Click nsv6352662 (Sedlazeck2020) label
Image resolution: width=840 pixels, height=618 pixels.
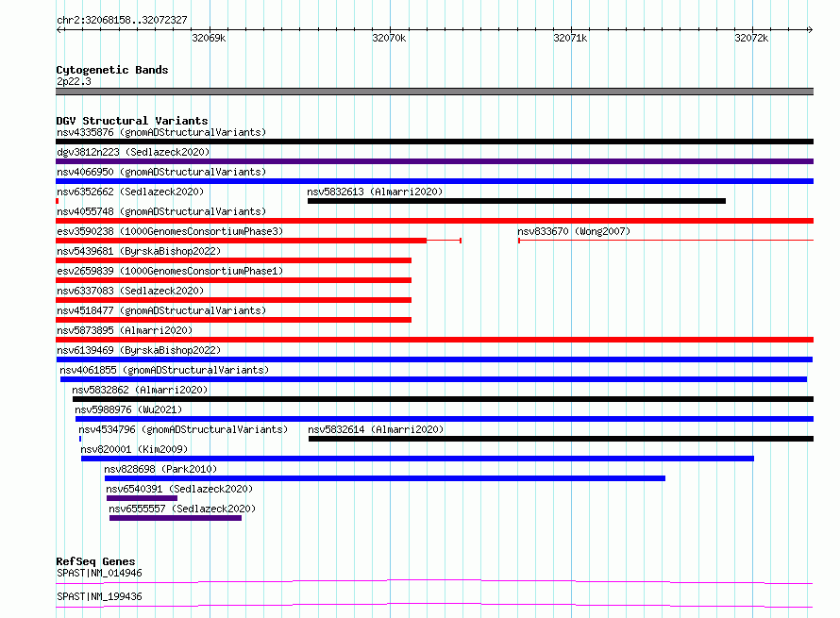[x=130, y=192]
